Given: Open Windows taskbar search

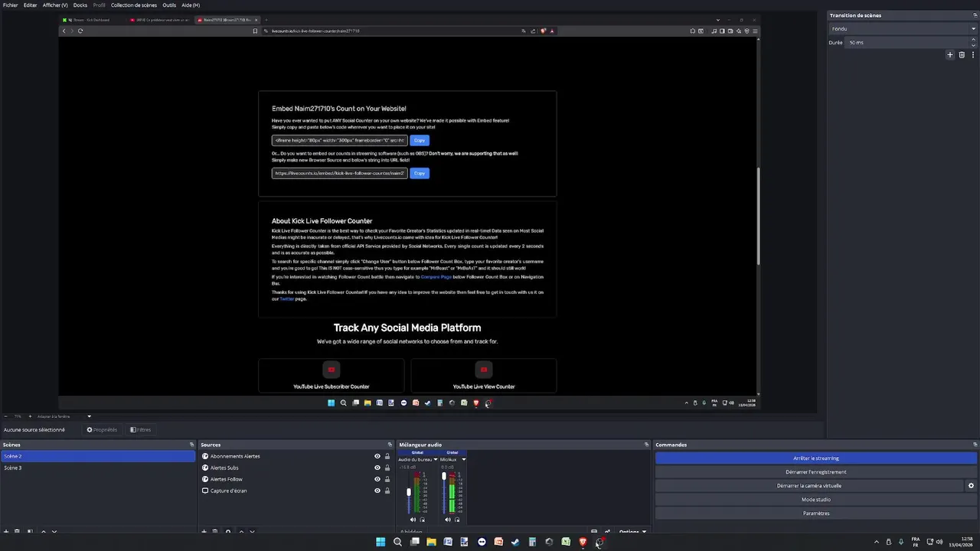Looking at the screenshot, I should coord(397,542).
